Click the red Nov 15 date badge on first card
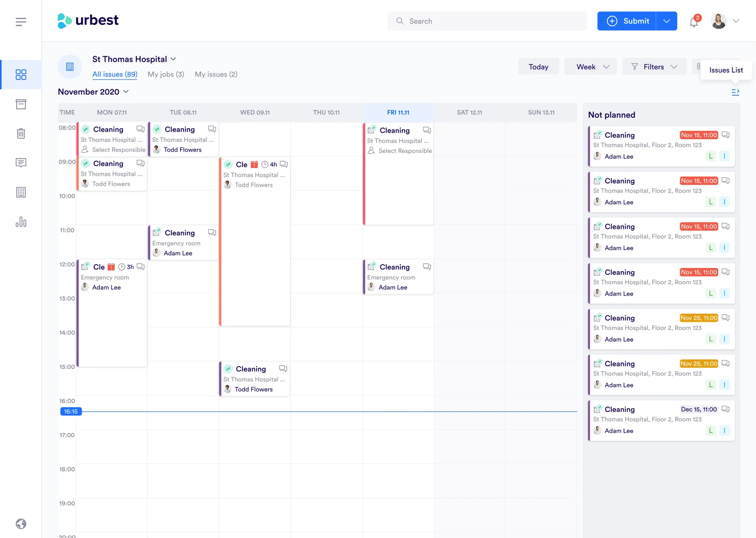This screenshot has height=538, width=756. [699, 135]
